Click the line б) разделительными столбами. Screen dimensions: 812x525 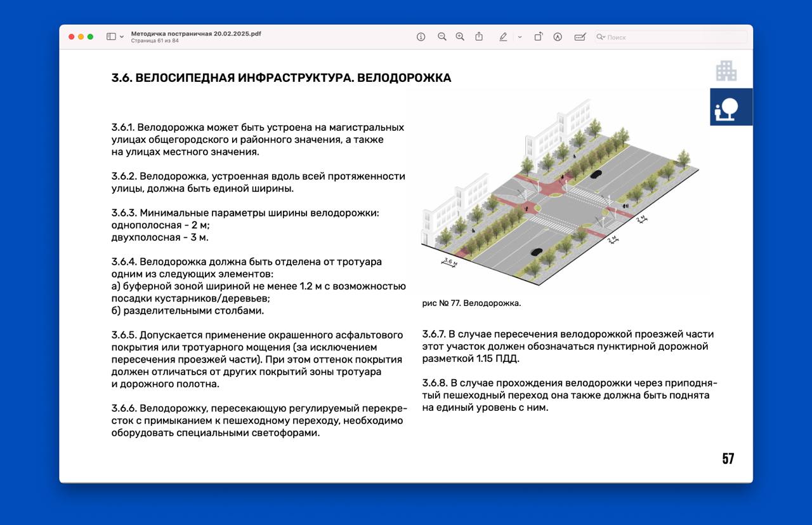coord(187,311)
